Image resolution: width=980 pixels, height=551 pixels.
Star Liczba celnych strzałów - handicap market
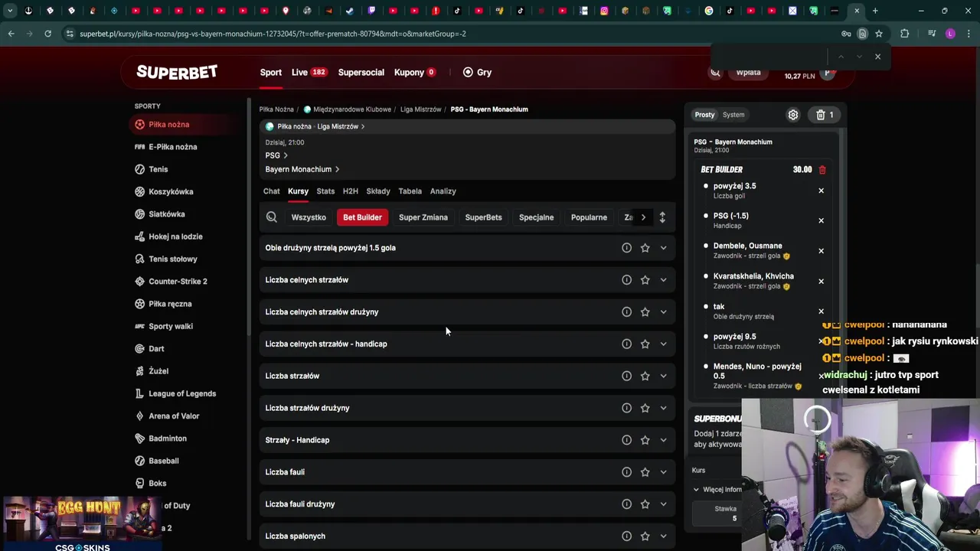(645, 344)
